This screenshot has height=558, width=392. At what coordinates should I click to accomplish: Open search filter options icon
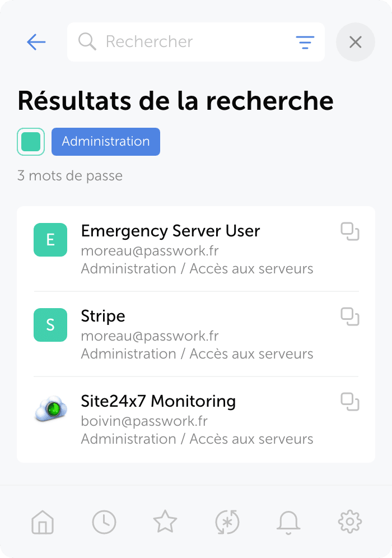click(305, 43)
